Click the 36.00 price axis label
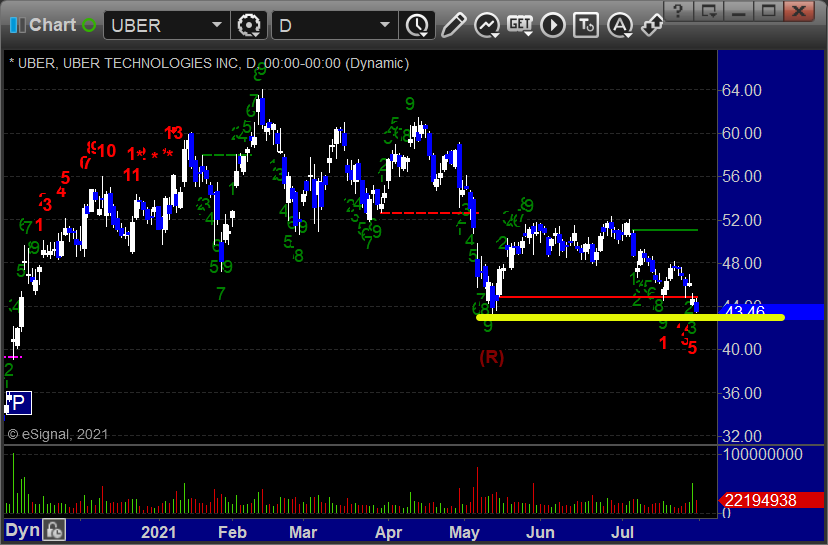The width and height of the screenshot is (828, 545). click(742, 393)
